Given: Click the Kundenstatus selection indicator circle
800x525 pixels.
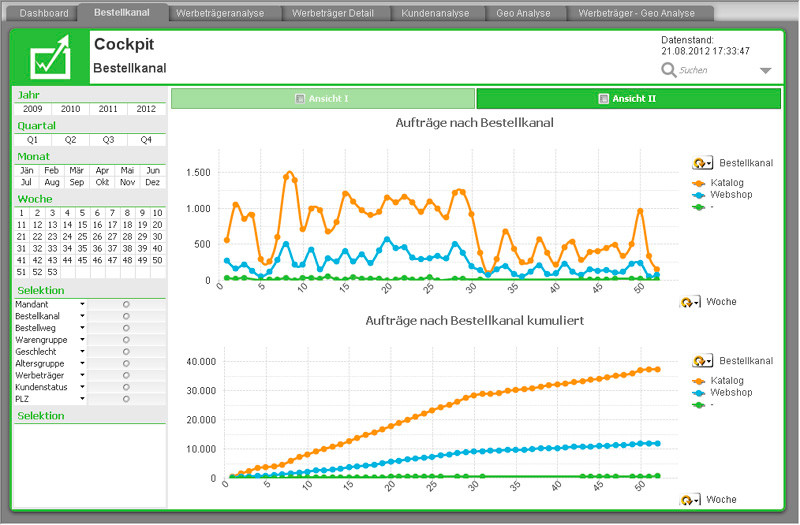Looking at the screenshot, I should tap(126, 387).
